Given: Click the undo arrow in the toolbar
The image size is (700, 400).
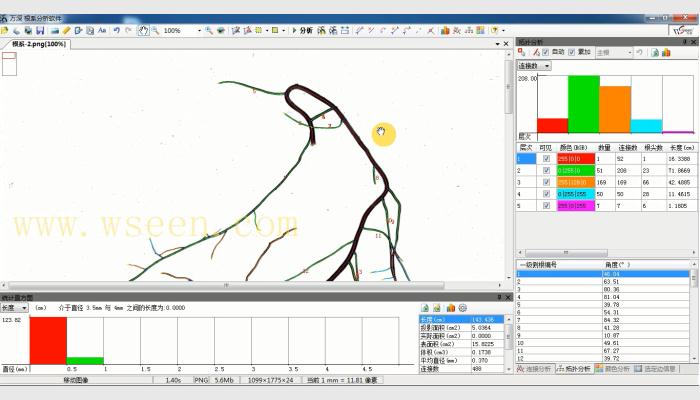Looking at the screenshot, I should pos(117,31).
